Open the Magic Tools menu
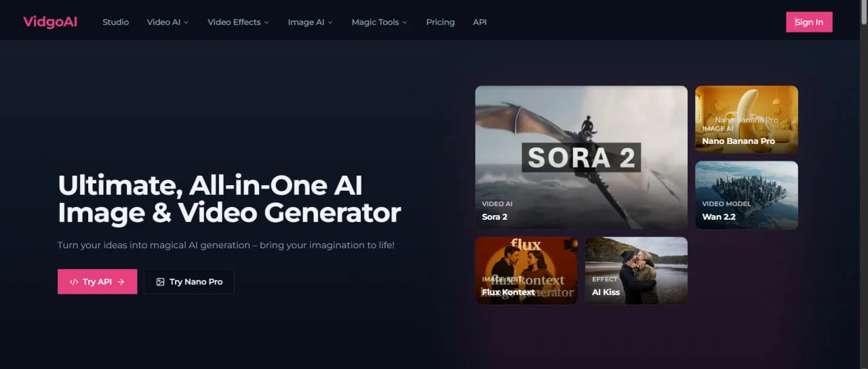 coord(379,22)
